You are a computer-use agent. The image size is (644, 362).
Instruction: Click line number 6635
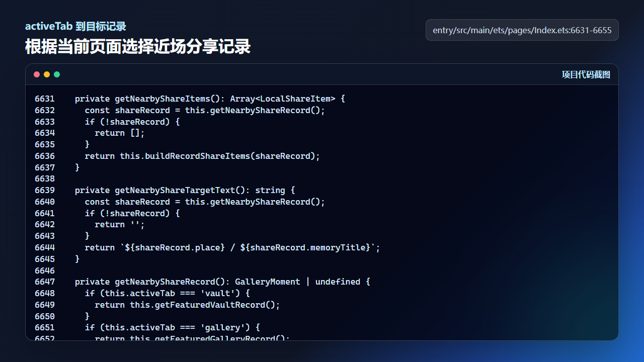coord(45,145)
